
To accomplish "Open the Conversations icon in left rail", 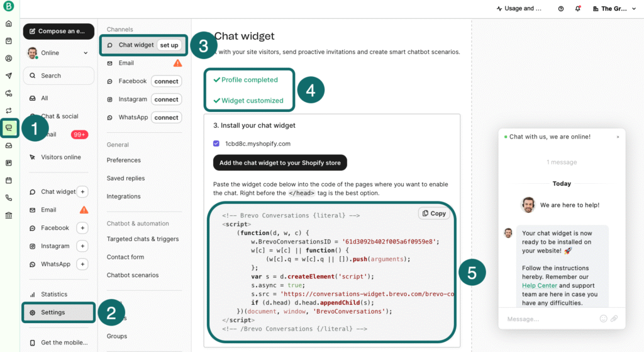I will (9, 128).
